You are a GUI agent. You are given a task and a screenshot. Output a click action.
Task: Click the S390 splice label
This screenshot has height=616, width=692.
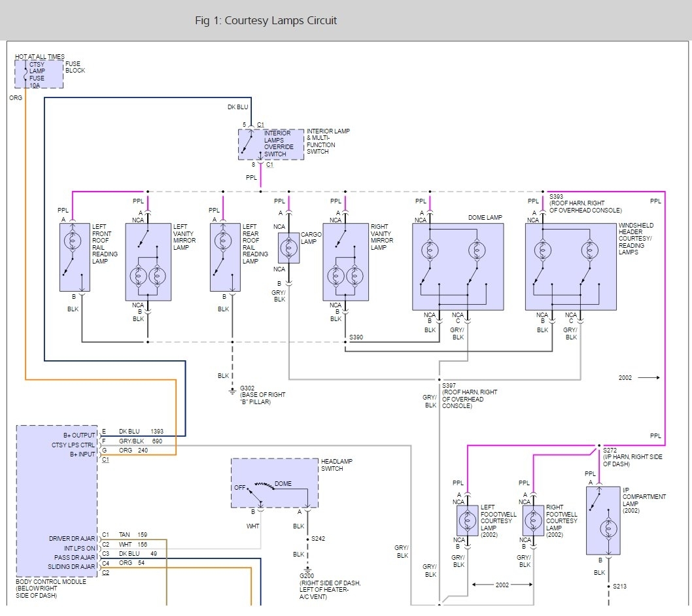[356, 337]
